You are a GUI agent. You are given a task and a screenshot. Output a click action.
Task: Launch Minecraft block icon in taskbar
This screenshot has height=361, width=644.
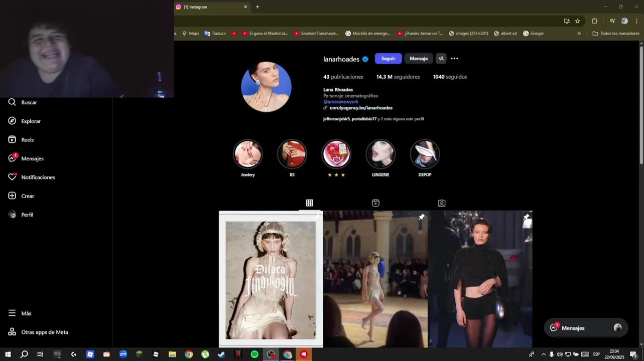coord(140,354)
